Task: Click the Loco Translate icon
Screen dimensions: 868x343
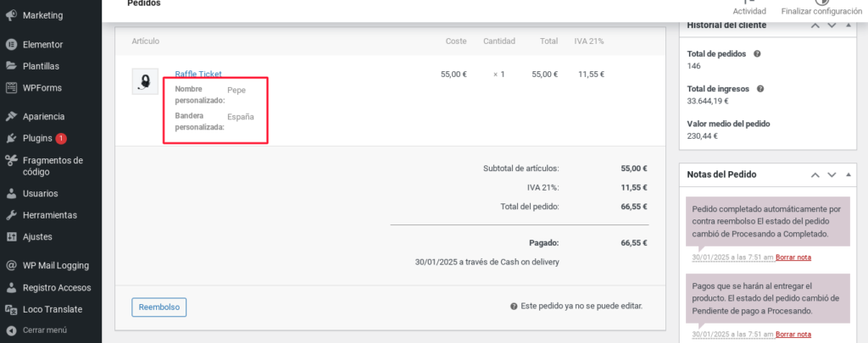Action: tap(11, 310)
